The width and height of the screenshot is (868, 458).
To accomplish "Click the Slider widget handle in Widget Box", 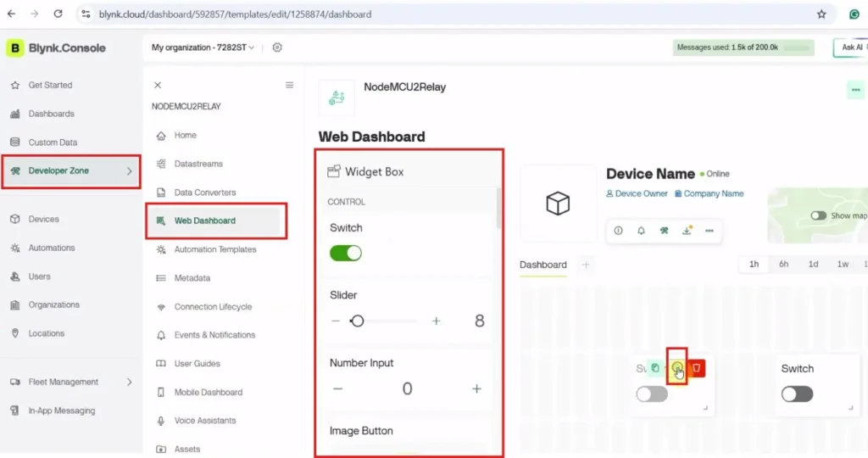I will 357,321.
